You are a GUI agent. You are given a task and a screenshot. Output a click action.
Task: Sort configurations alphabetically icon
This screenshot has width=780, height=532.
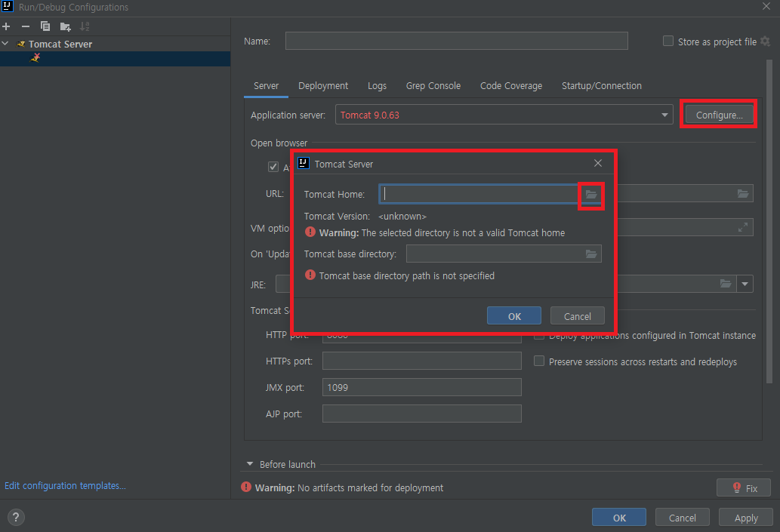85,26
